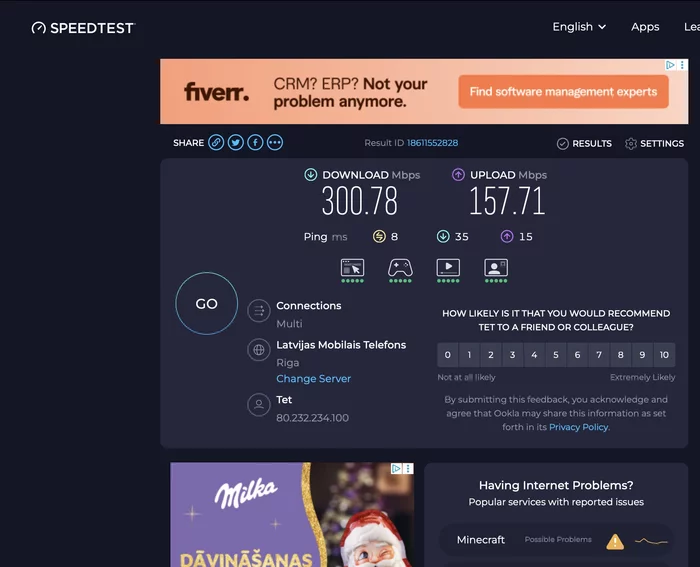Click the Riga server location
700x567 pixels.
(288, 363)
